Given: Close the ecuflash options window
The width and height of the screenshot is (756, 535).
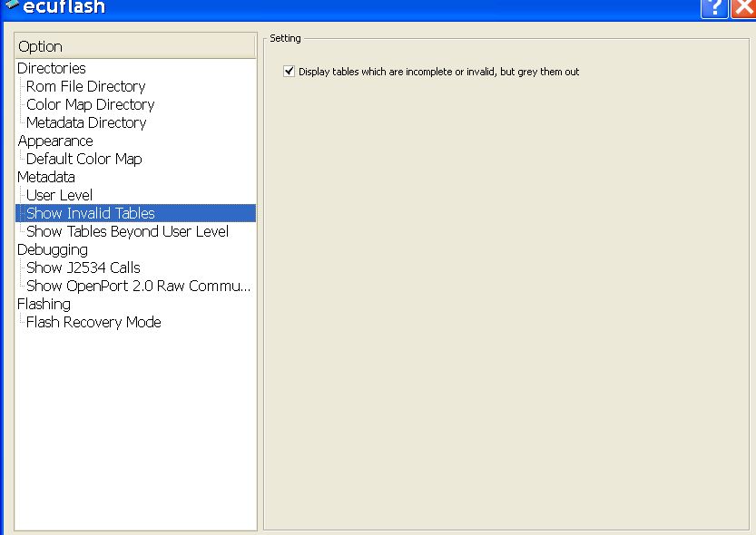Looking at the screenshot, I should (744, 8).
